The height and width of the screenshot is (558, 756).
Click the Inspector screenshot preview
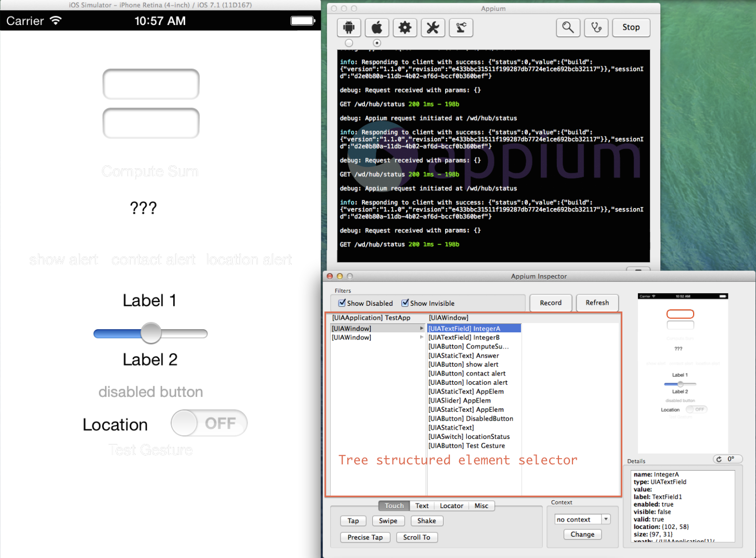[683, 373]
